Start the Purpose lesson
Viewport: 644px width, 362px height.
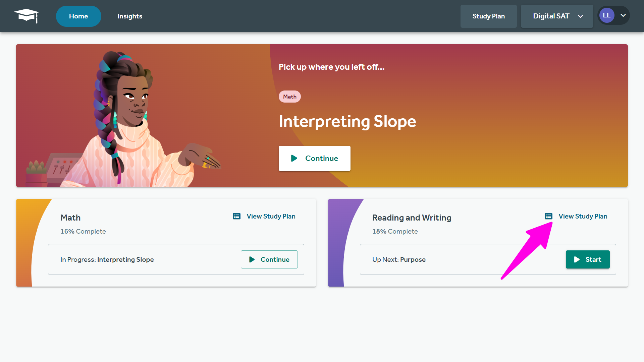(x=588, y=259)
